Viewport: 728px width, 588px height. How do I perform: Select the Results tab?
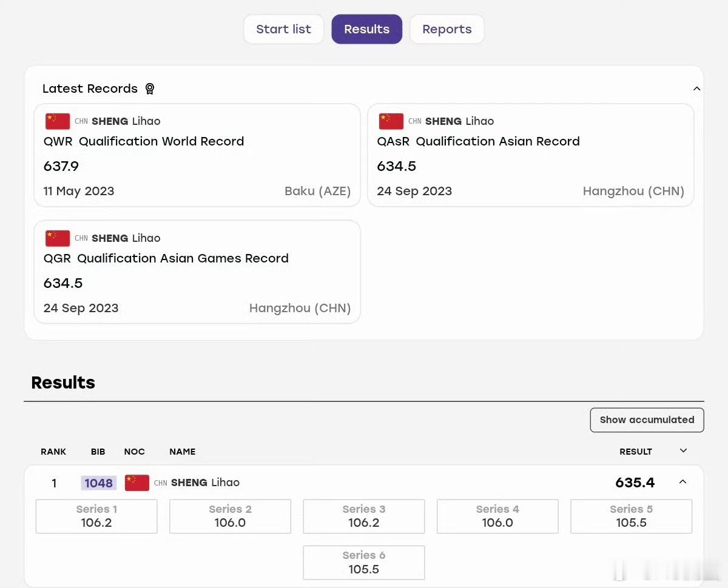point(366,29)
